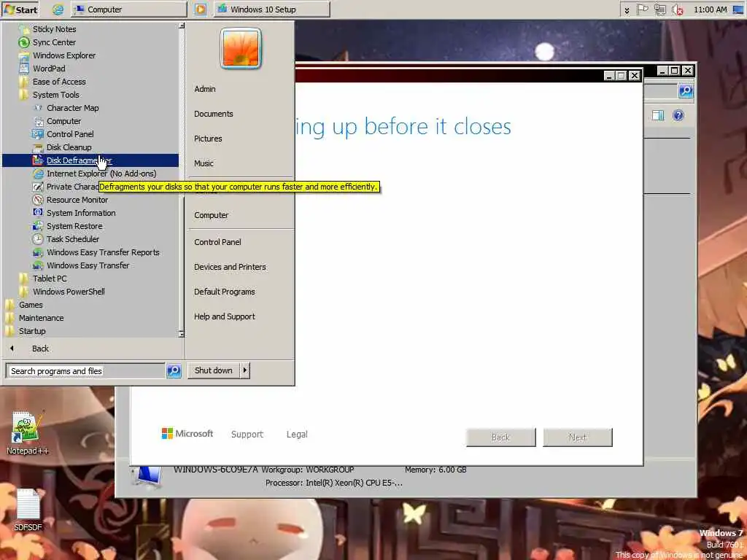Open Pictures from Start menu

click(208, 139)
